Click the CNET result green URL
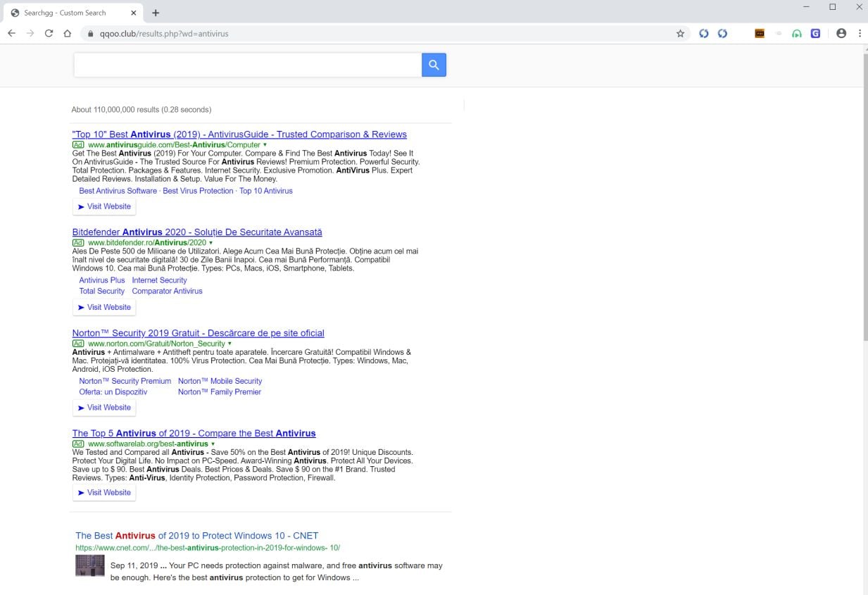 click(208, 548)
